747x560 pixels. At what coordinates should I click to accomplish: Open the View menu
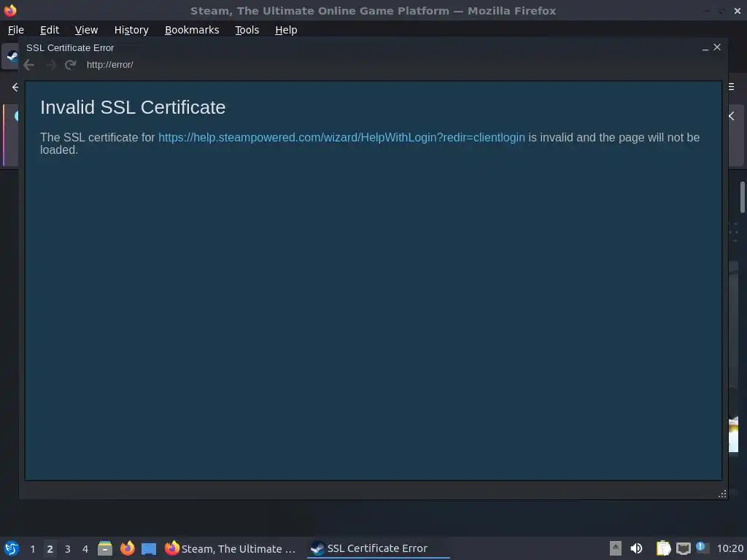[x=86, y=30]
